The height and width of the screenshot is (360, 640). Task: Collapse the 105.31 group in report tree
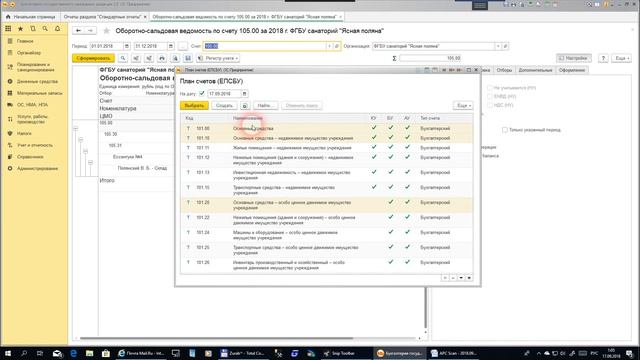pyautogui.click(x=85, y=151)
